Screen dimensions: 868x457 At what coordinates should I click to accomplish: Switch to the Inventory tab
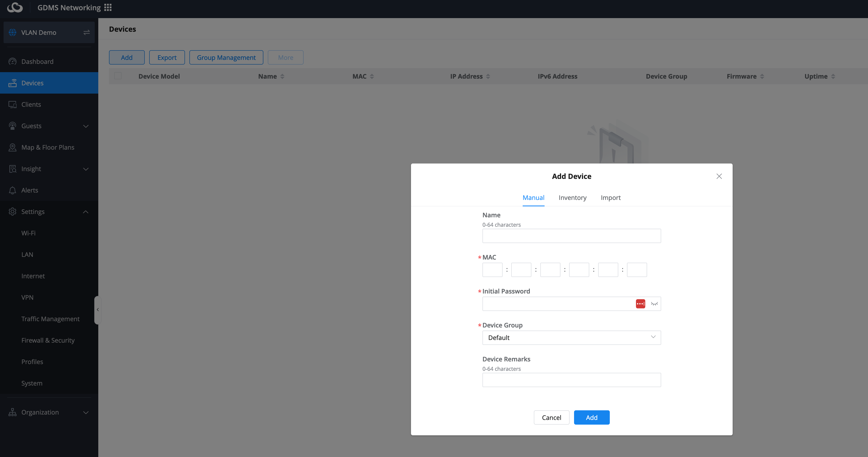[572, 197]
